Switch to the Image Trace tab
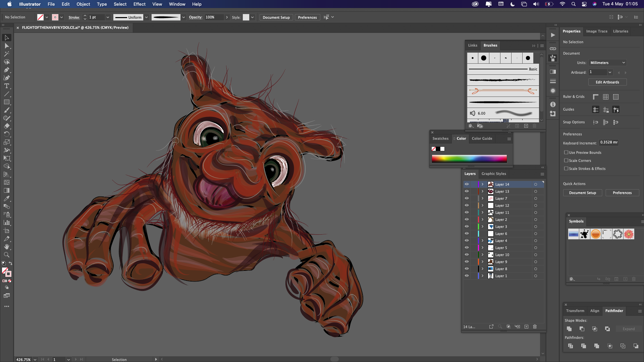This screenshot has height=362, width=644. [597, 31]
